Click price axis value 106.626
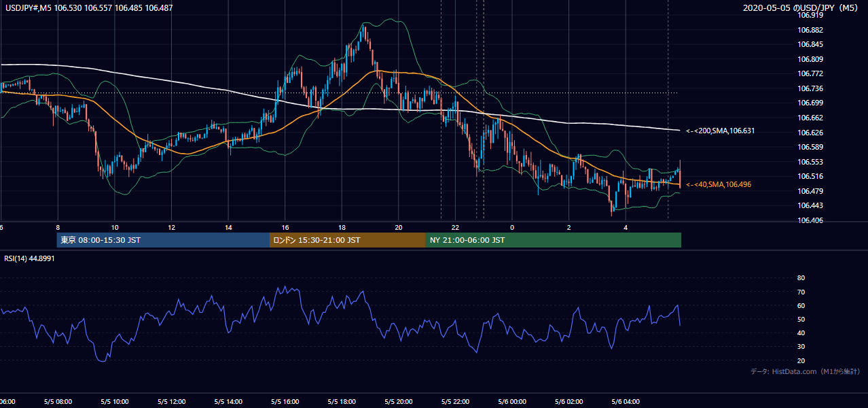Viewport: 868px width, 408px height. tap(810, 133)
